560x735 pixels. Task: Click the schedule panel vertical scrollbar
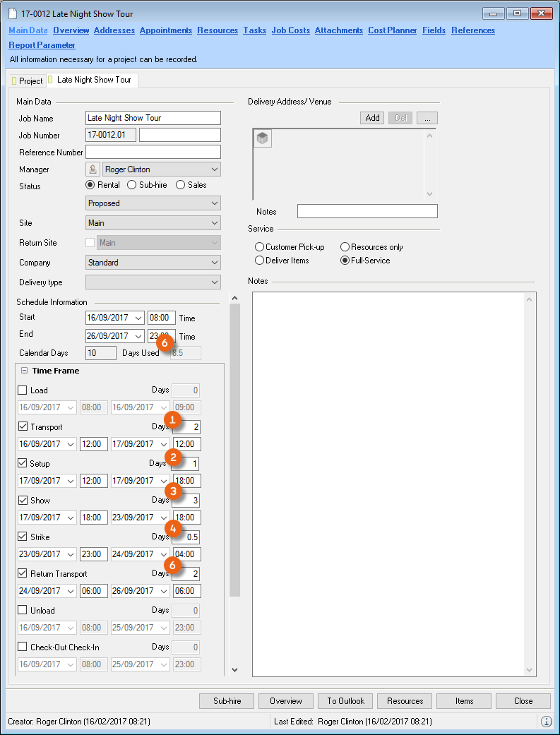click(x=235, y=452)
